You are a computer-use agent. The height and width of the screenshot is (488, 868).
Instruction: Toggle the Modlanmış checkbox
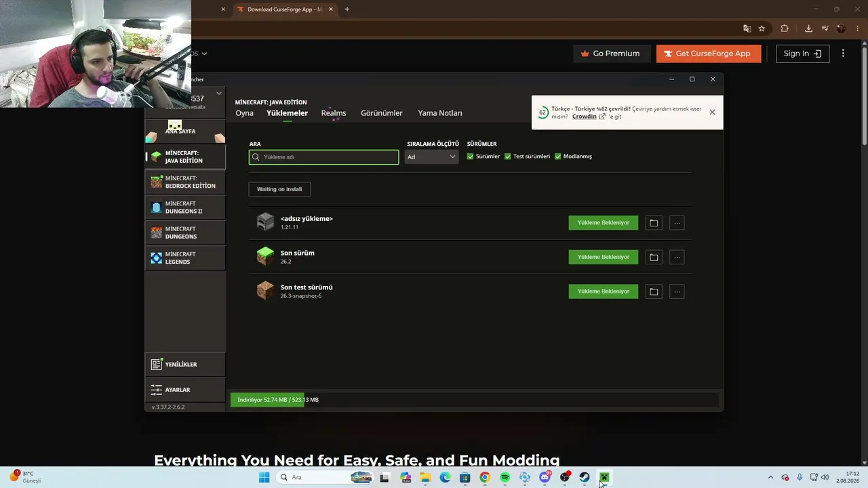pos(557,157)
